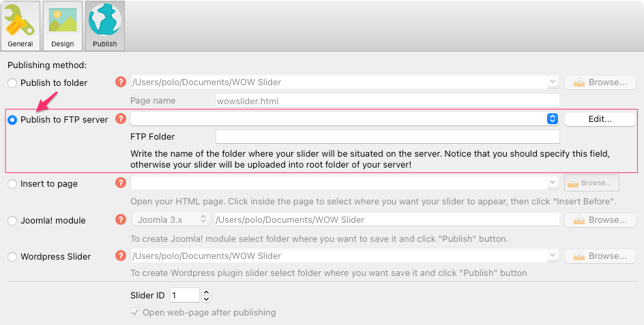The height and width of the screenshot is (325, 644).
Task: Select the Insert to page option
Action: coord(12,184)
